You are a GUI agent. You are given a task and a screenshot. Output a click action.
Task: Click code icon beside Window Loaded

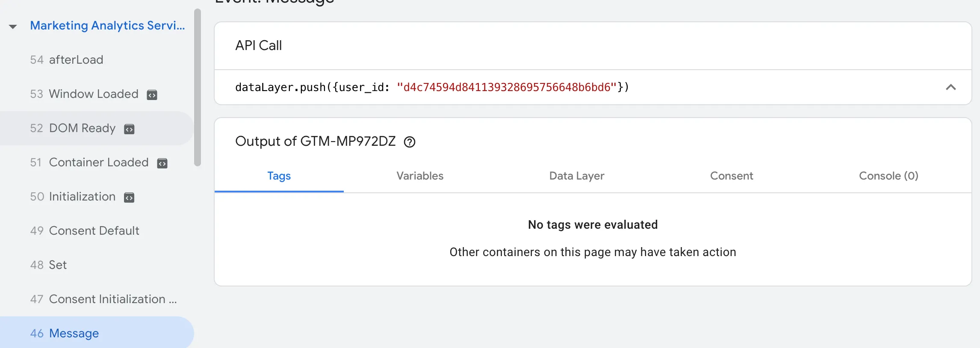coord(152,95)
